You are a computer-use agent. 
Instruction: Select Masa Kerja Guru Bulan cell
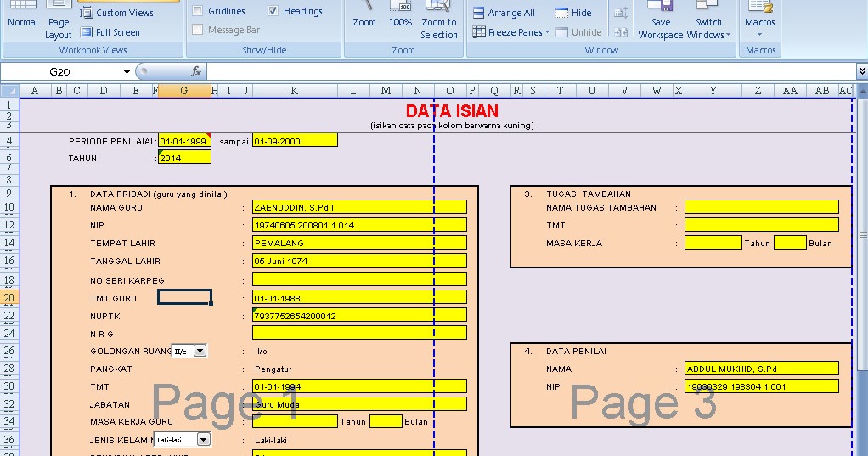[386, 421]
